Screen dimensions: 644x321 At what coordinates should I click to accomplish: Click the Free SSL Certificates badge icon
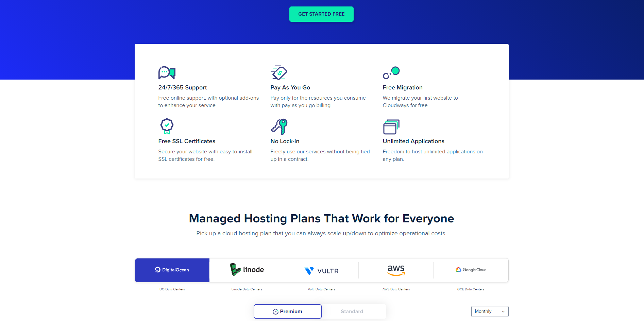click(x=167, y=126)
